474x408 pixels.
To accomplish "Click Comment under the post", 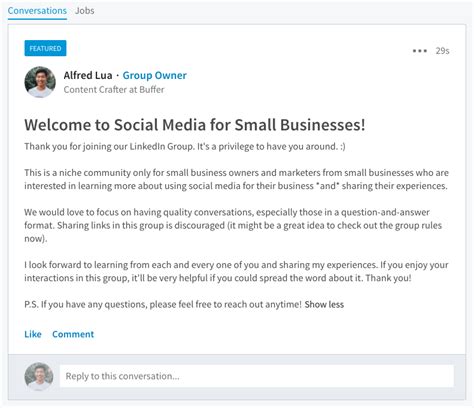I will (73, 334).
